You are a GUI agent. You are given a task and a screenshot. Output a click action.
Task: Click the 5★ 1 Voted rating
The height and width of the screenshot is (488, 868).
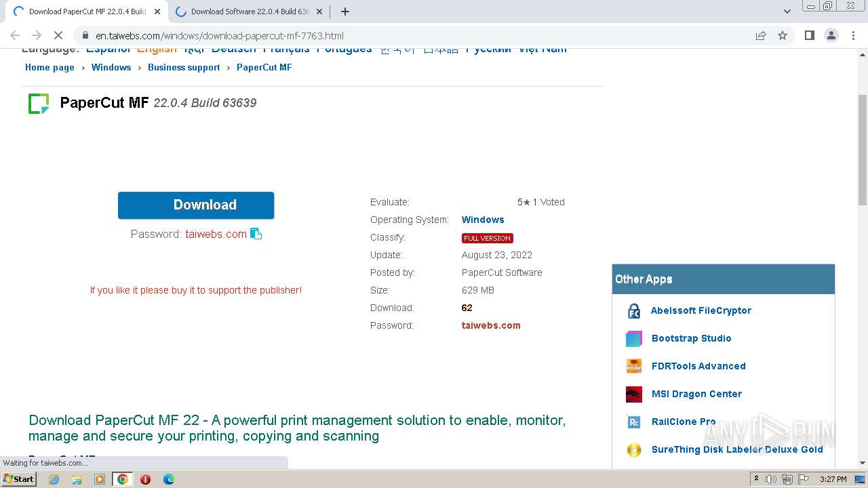(x=540, y=202)
